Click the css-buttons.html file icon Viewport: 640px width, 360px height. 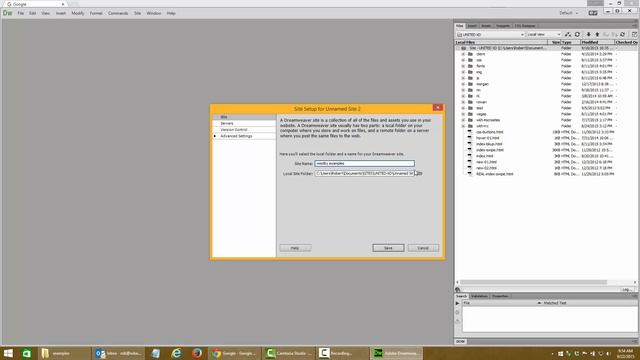469,132
